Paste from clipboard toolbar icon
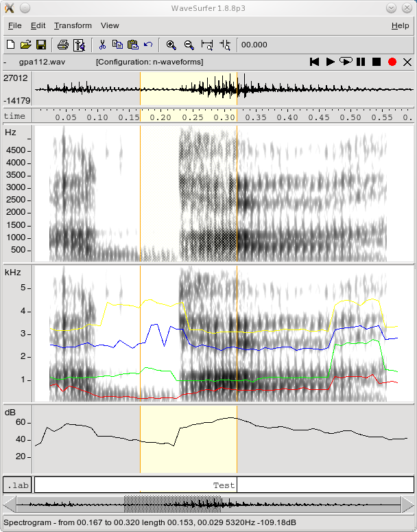The height and width of the screenshot is (532, 417). click(133, 45)
